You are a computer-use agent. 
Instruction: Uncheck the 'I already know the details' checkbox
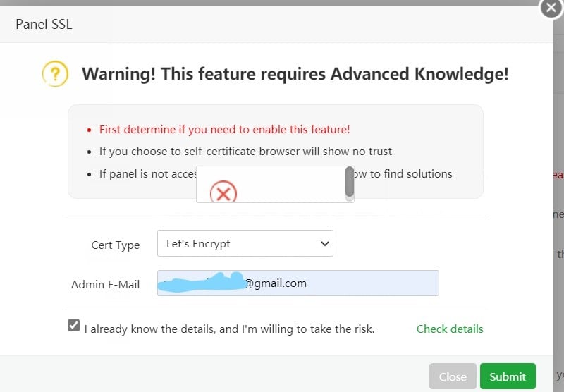pos(73,326)
